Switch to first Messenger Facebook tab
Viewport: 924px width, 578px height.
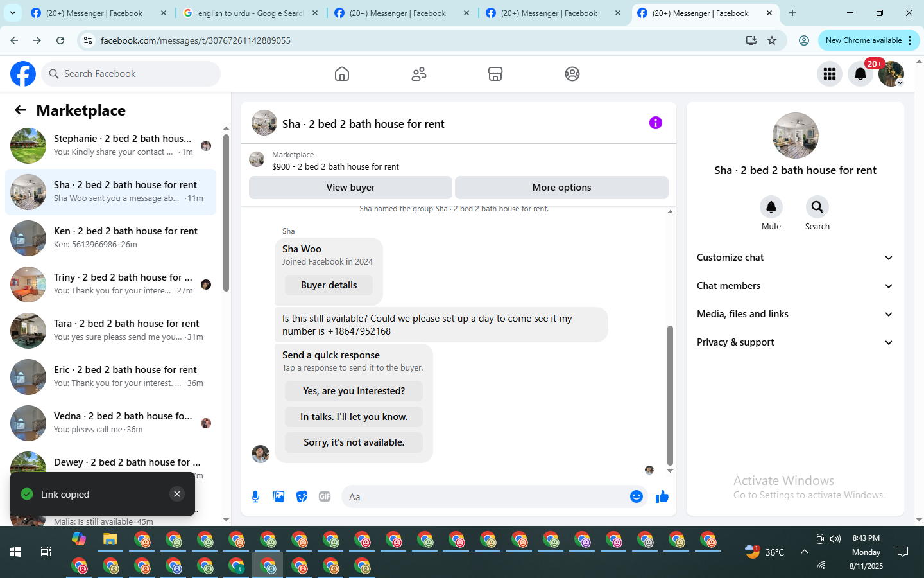[98, 13]
